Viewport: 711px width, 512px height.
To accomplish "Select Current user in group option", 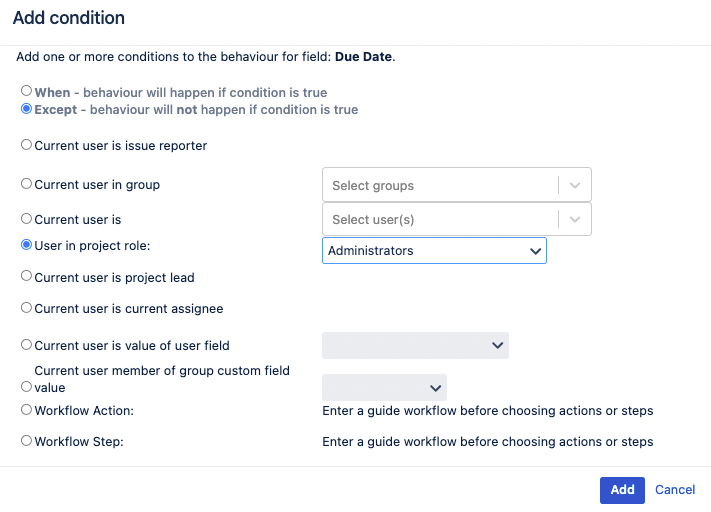I will coord(26,184).
